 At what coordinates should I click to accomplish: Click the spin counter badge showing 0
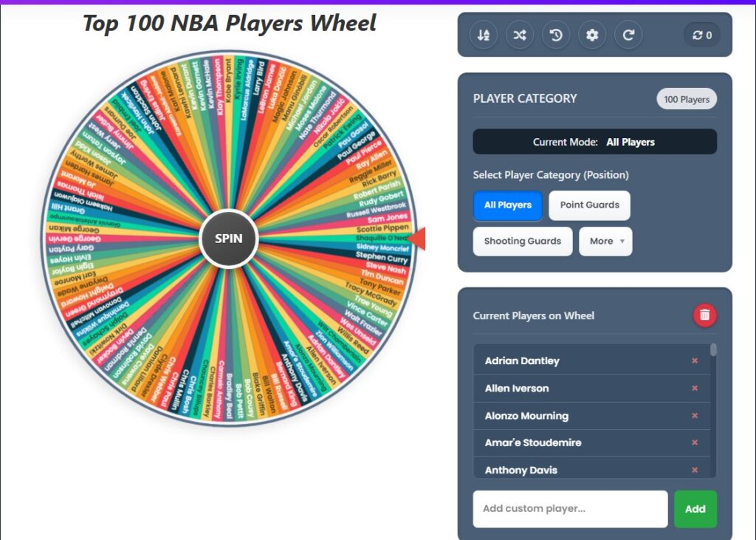701,34
